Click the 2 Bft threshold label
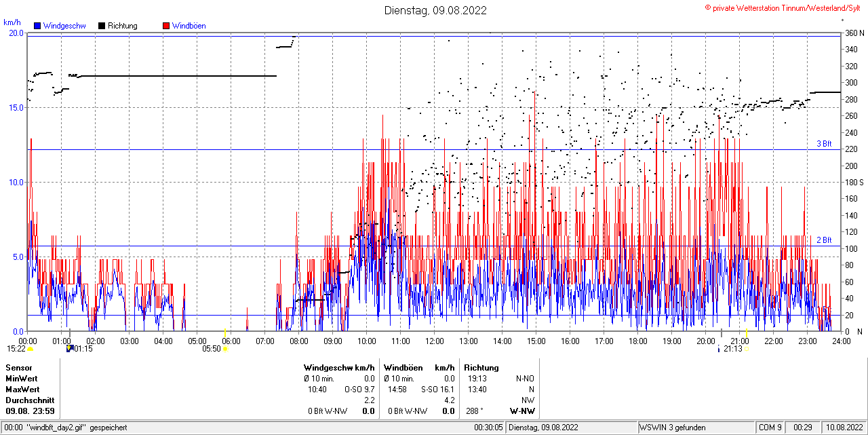Image resolution: width=868 pixels, height=435 pixels. tap(823, 240)
